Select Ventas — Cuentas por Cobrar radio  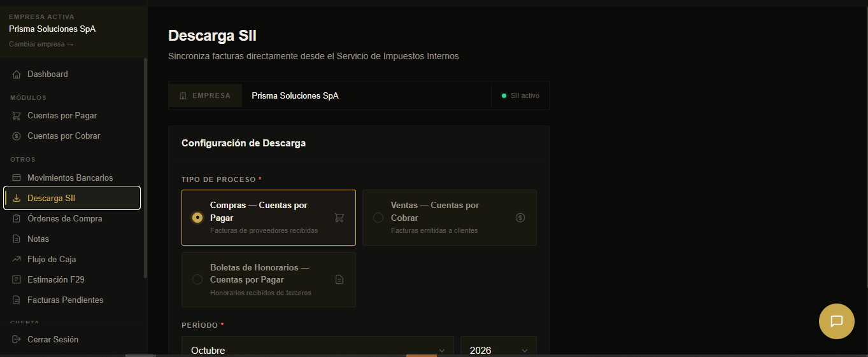pyautogui.click(x=378, y=218)
